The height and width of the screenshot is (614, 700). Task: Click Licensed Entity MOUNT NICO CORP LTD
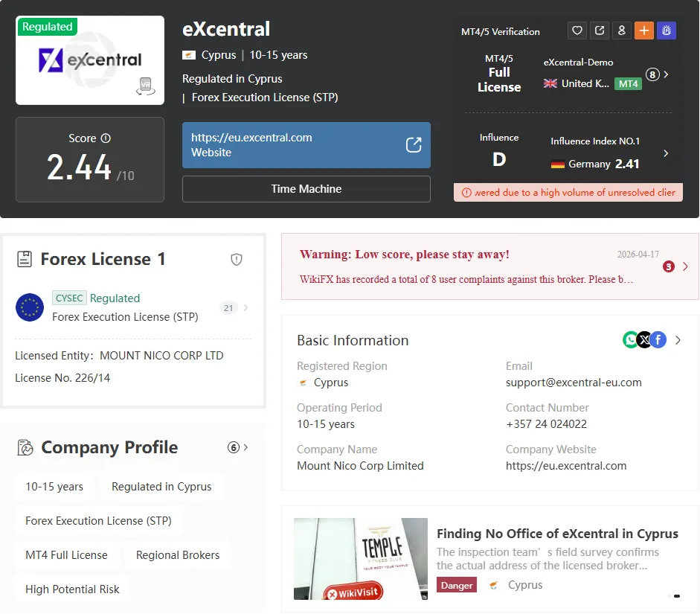[x=119, y=356]
